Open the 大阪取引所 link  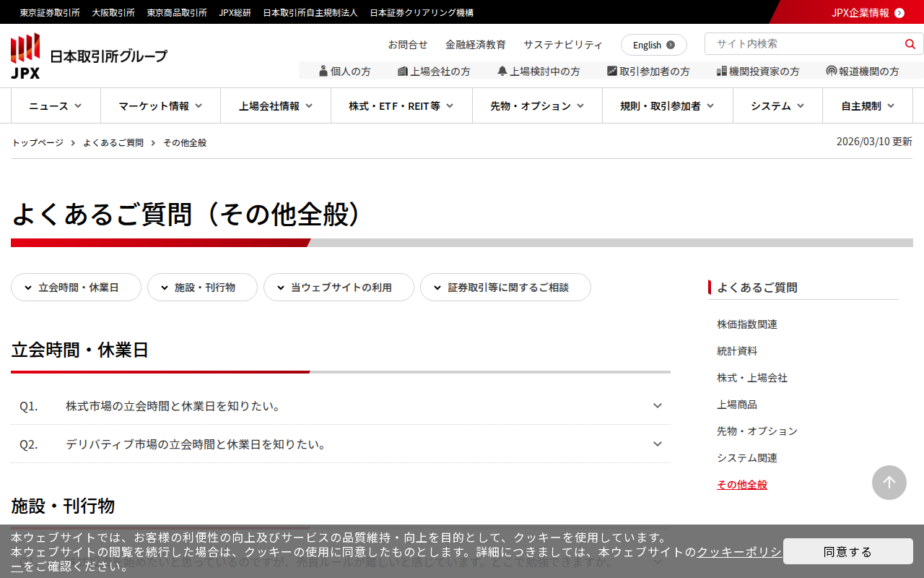[113, 12]
